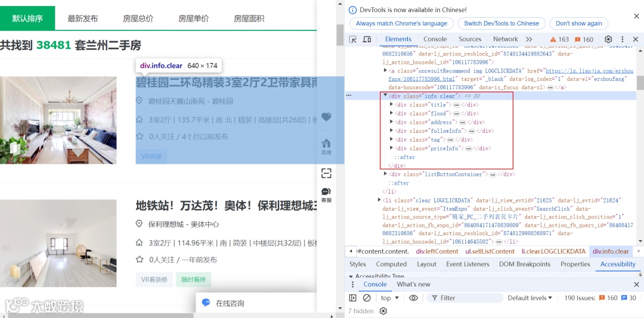Dismiss the DevTools language infobar

tap(636, 17)
